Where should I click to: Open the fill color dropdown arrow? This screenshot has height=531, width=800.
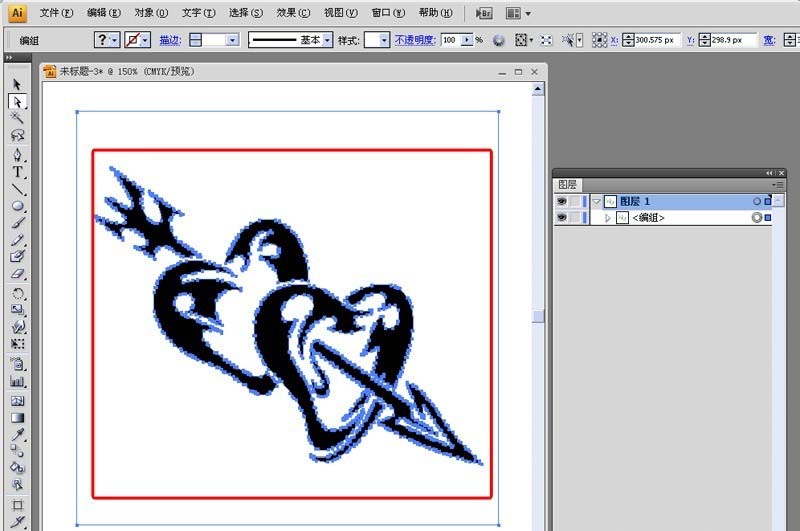114,40
